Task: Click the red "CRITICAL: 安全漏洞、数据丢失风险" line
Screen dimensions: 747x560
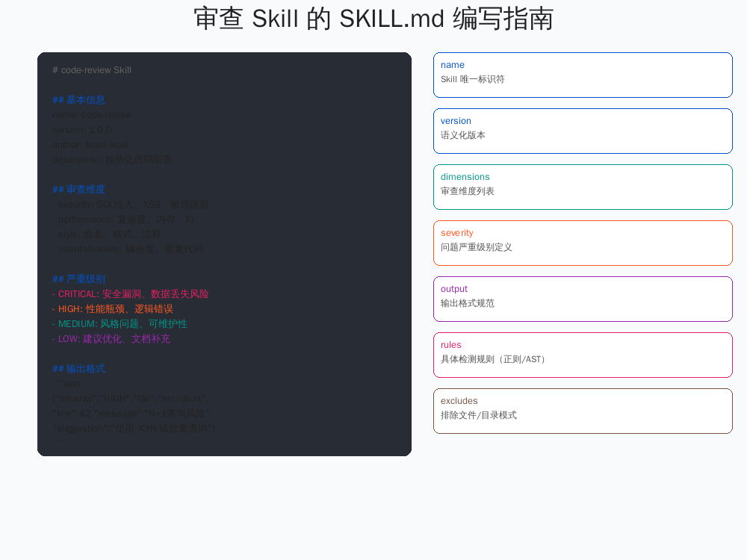Action: pos(131,293)
